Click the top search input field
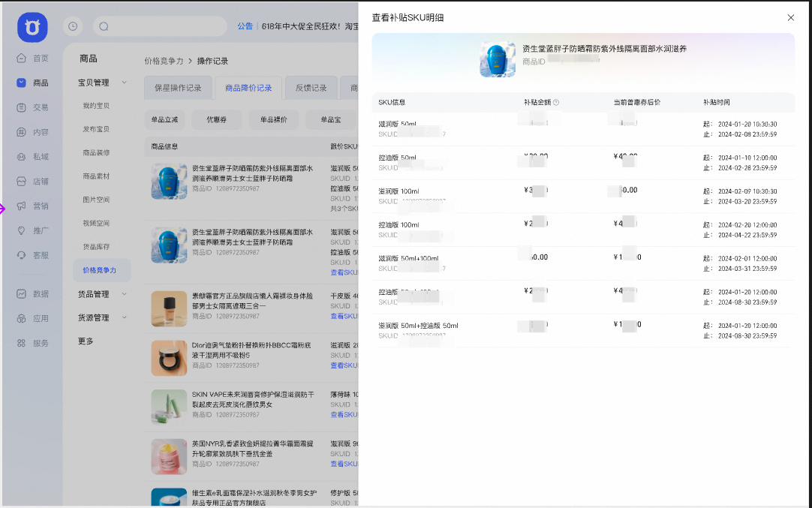This screenshot has width=812, height=508. pyautogui.click(x=160, y=26)
